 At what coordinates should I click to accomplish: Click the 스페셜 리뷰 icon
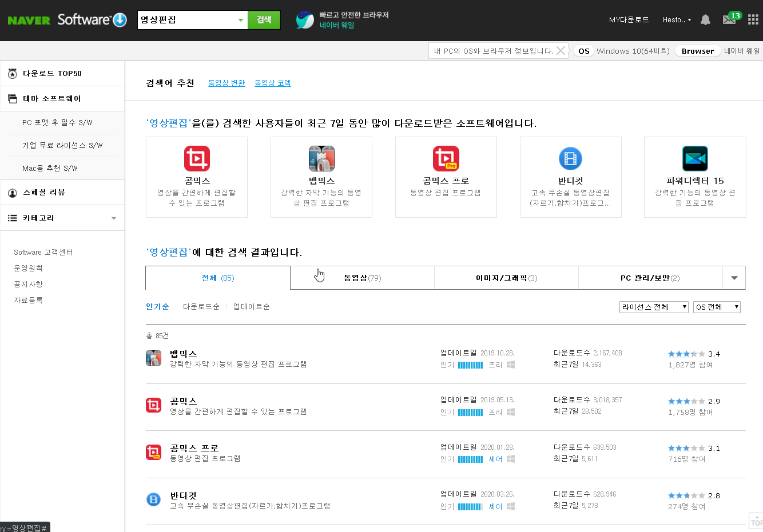12,193
